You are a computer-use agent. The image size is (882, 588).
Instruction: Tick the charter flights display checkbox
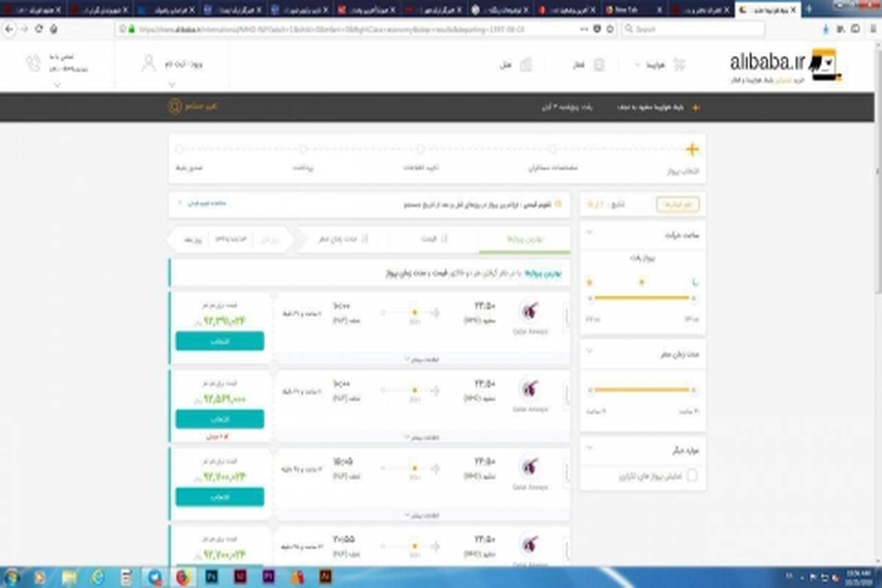pyautogui.click(x=692, y=476)
